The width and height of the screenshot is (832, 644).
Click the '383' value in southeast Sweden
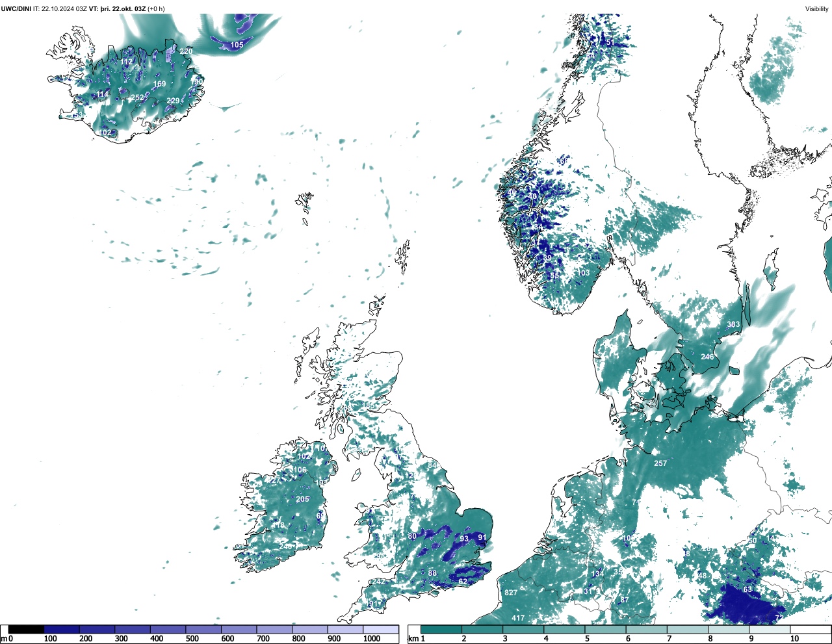point(733,324)
